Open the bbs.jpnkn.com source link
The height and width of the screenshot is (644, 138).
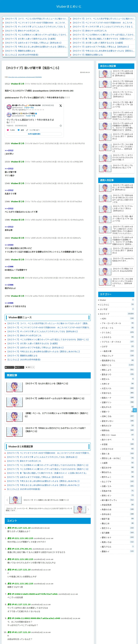(25, 77)
